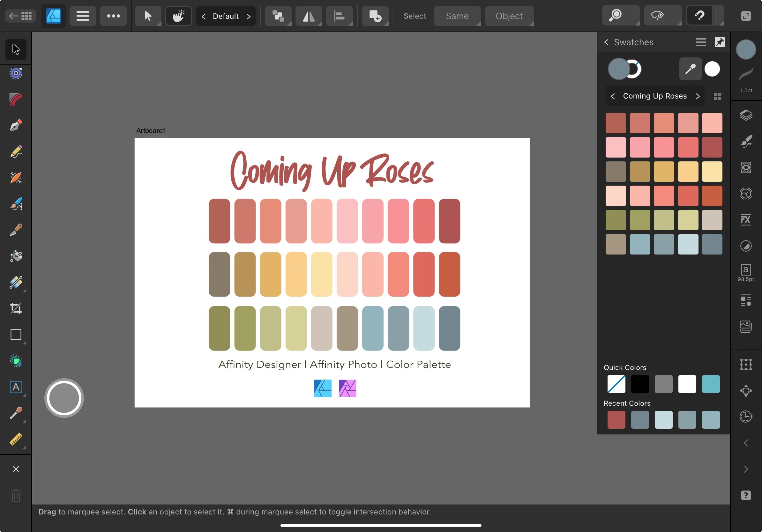The height and width of the screenshot is (532, 762).
Task: Open the Swatches panel options menu
Action: [x=700, y=42]
